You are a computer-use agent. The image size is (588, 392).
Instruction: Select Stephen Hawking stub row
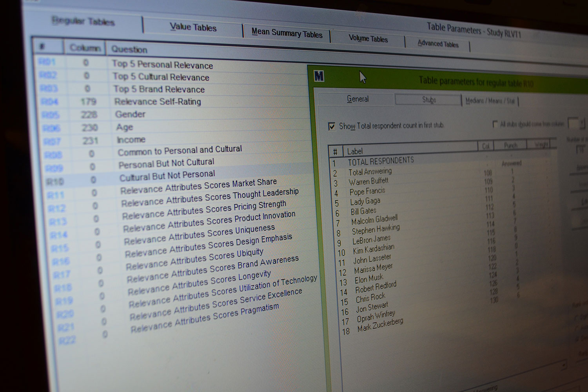click(376, 229)
